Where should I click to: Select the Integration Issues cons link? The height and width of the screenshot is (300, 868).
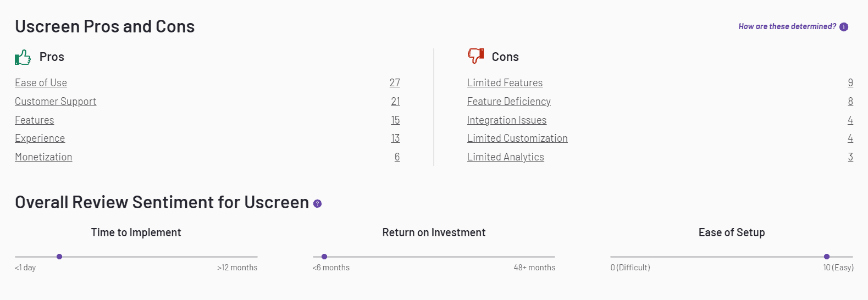click(507, 120)
